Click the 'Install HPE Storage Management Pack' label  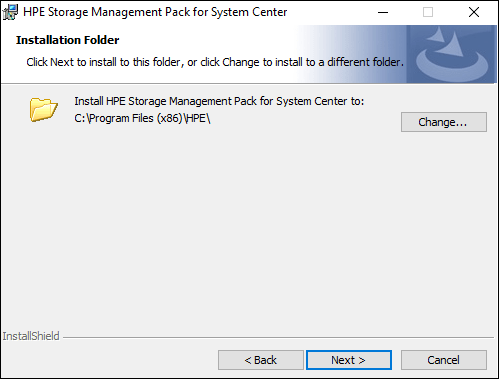pos(219,101)
